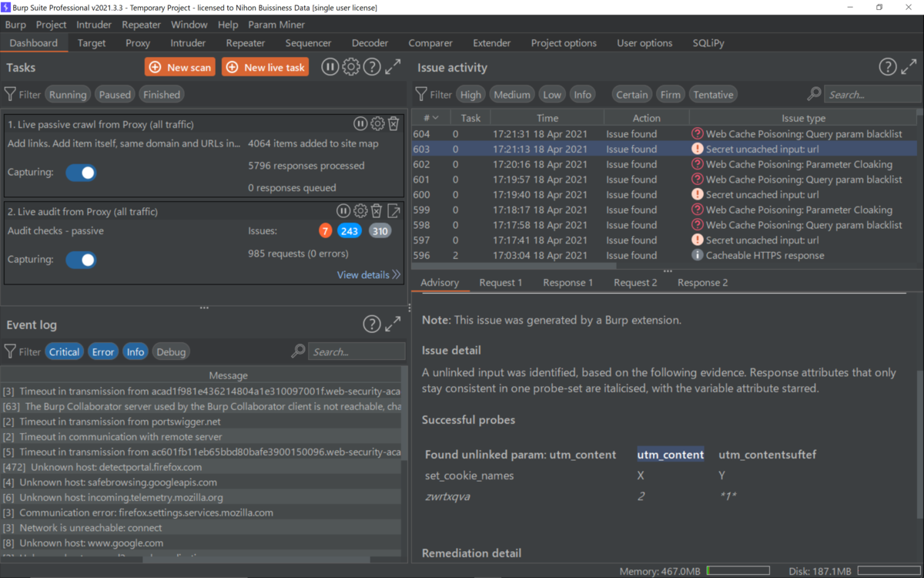This screenshot has height=578, width=924.
Task: Open the Live audit task in a new window
Action: point(393,210)
